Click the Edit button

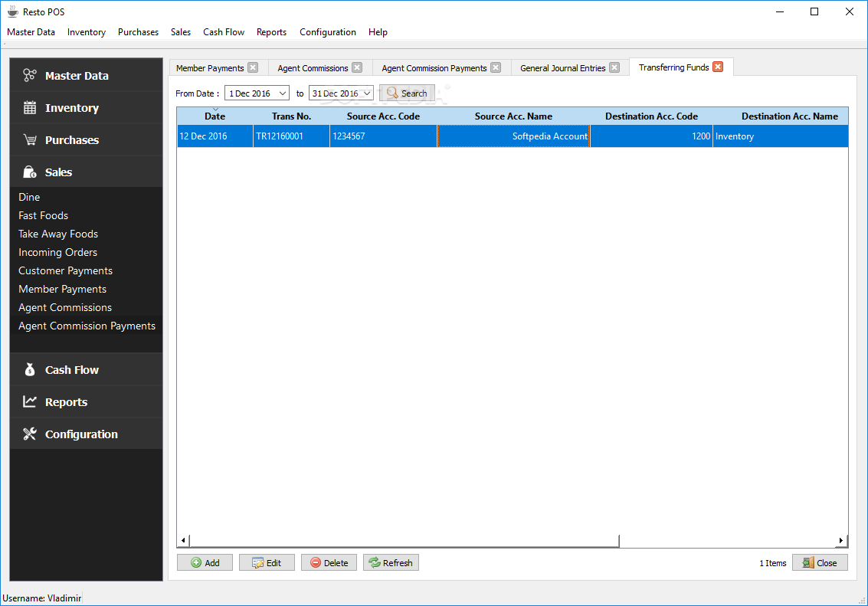pos(267,562)
